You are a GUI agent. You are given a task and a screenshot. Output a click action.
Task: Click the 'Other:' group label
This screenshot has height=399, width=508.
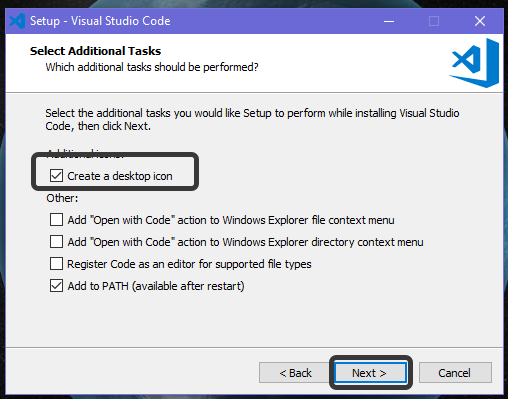(62, 198)
